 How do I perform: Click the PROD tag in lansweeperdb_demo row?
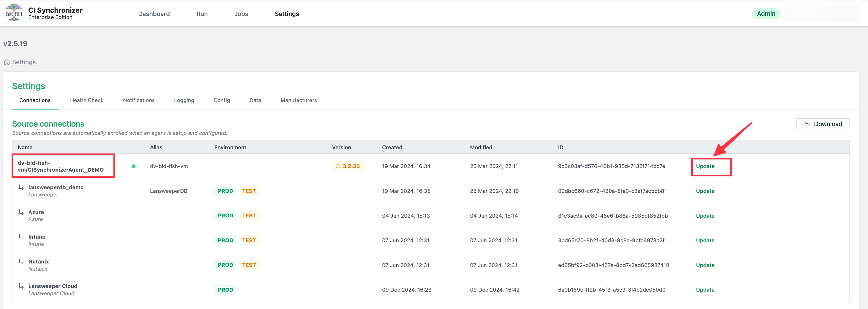[226, 191]
